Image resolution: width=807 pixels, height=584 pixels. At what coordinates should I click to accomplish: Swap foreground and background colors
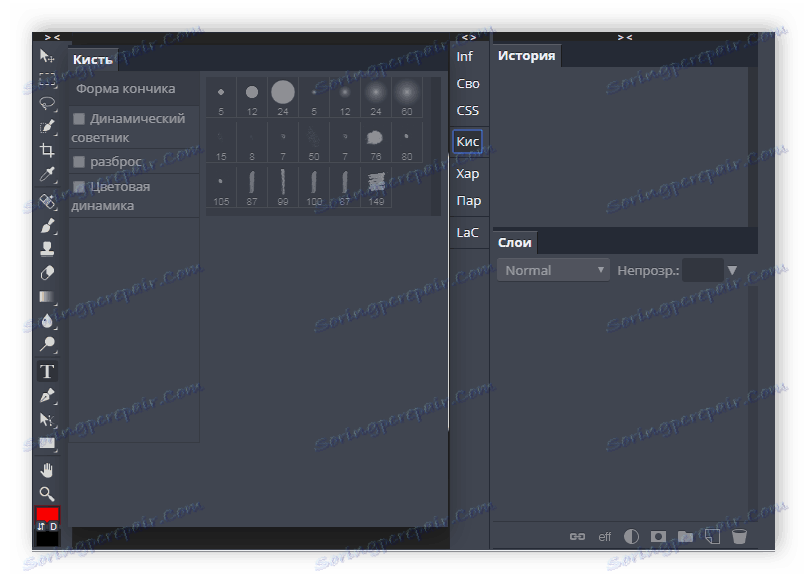41,526
